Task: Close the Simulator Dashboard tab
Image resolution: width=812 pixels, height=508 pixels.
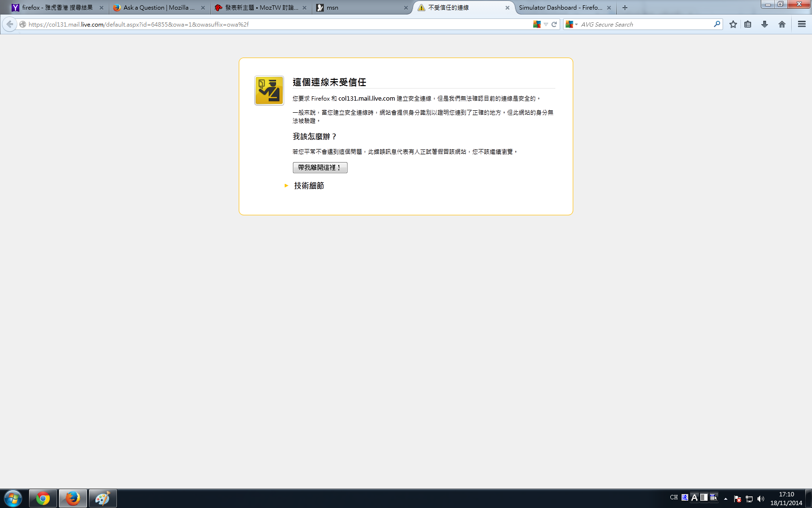Action: 609,8
